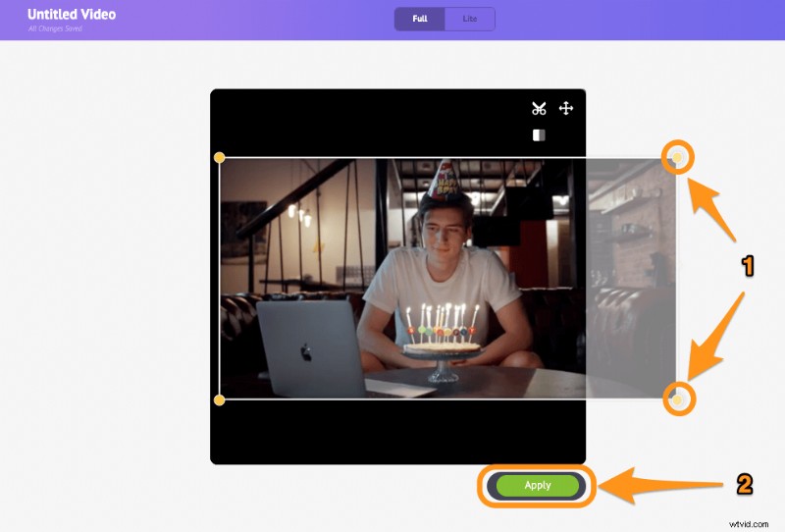Viewport: 785px width, 532px height.
Task: Select the scissors crop tool icon
Action: click(x=539, y=108)
